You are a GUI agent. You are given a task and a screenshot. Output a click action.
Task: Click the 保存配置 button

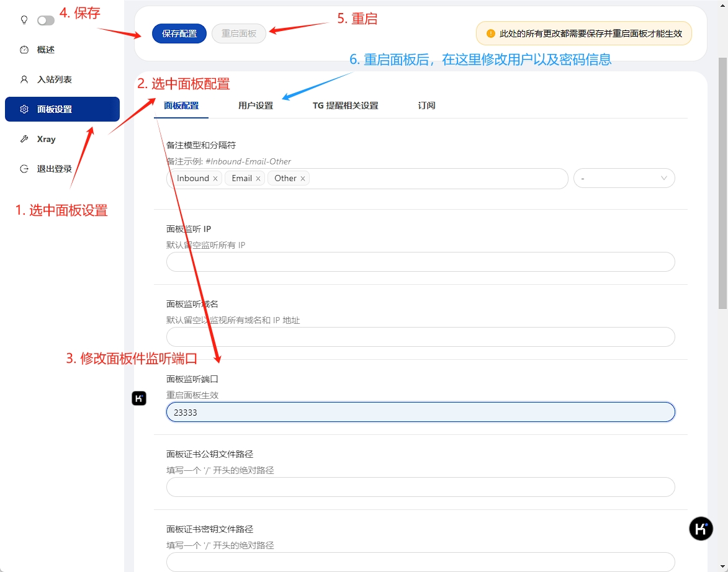point(179,34)
